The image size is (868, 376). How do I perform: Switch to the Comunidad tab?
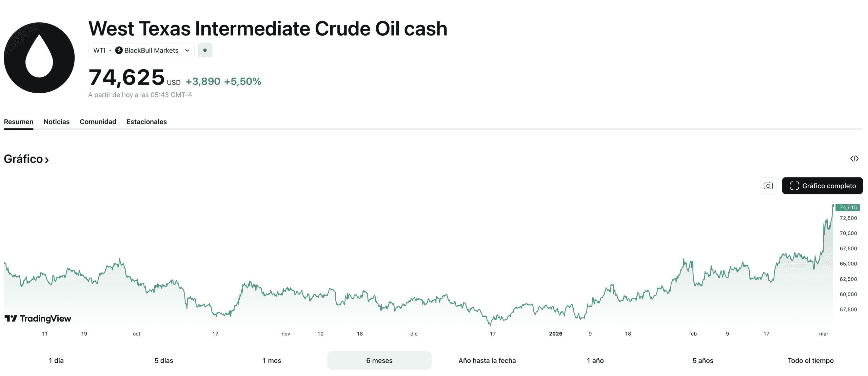pos(98,121)
